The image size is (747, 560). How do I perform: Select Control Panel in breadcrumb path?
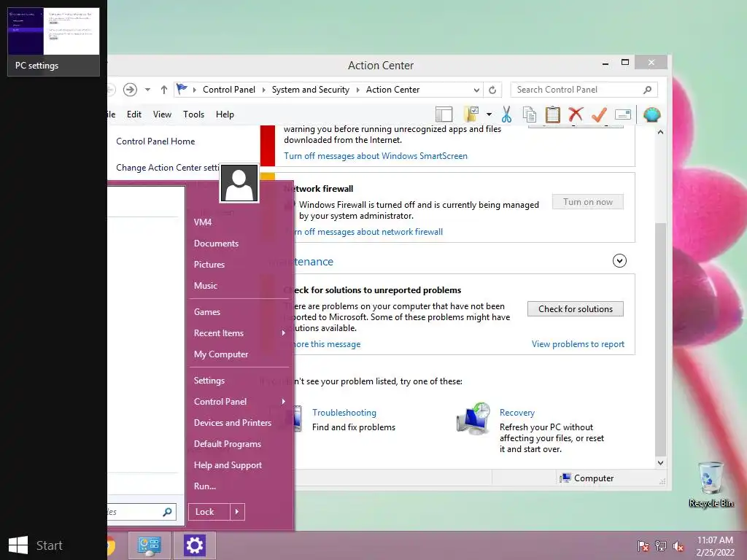(228, 90)
